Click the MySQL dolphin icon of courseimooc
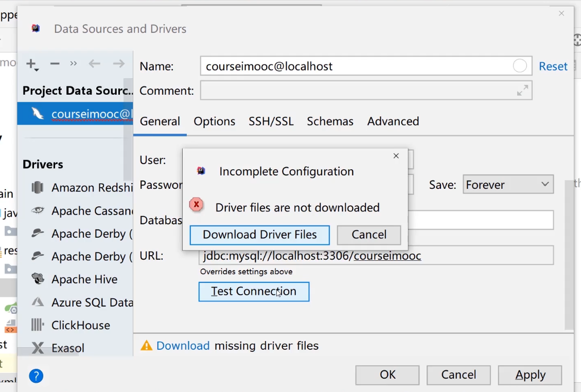The height and width of the screenshot is (392, 581). coord(38,113)
